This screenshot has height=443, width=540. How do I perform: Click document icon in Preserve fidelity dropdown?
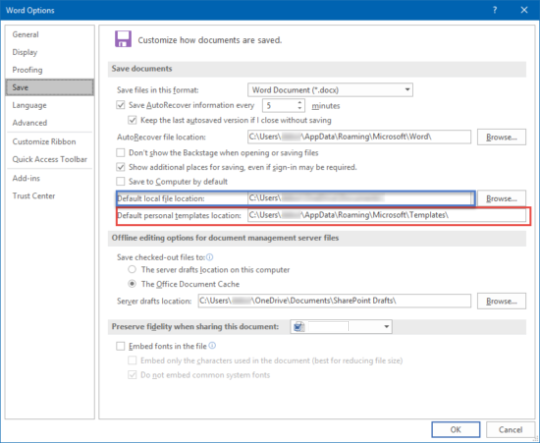pos(299,326)
